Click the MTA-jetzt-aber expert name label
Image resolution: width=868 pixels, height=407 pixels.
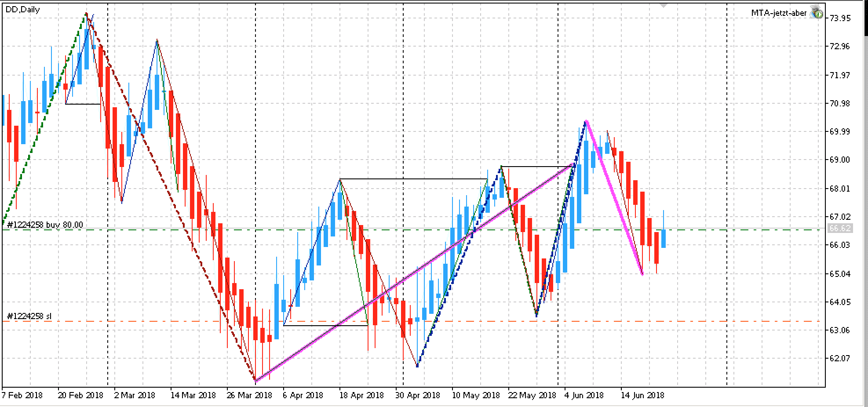(x=779, y=13)
